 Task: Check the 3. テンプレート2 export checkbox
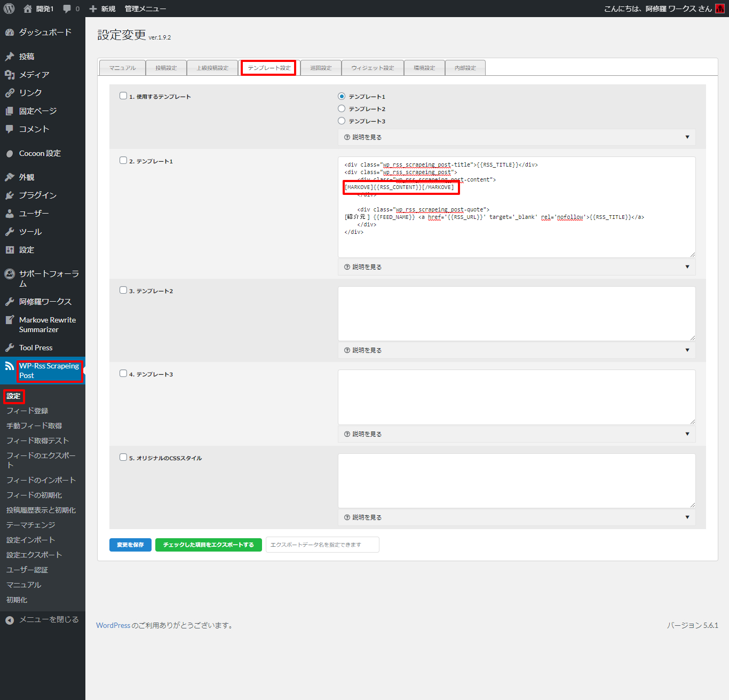tap(123, 290)
